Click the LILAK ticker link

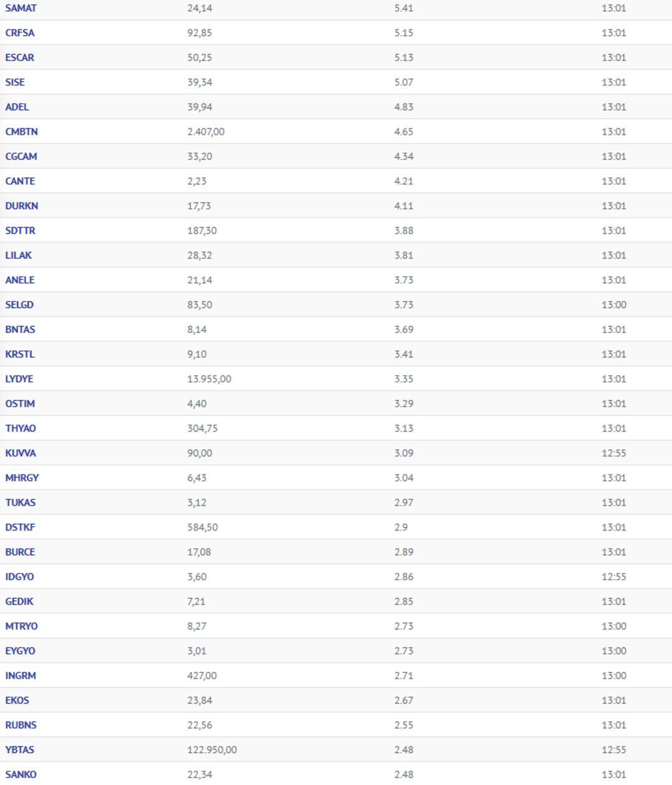[19, 255]
